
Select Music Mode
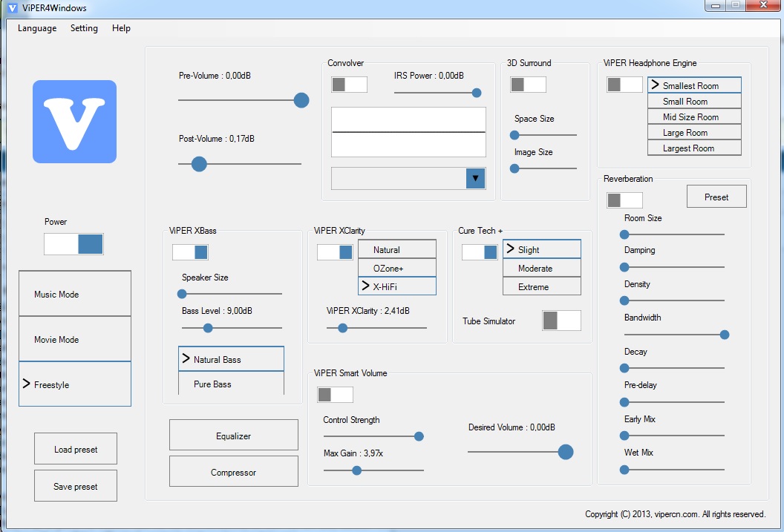point(75,294)
